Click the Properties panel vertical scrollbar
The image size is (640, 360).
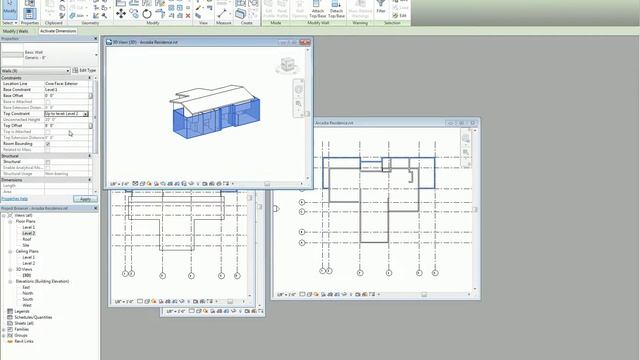point(96,117)
